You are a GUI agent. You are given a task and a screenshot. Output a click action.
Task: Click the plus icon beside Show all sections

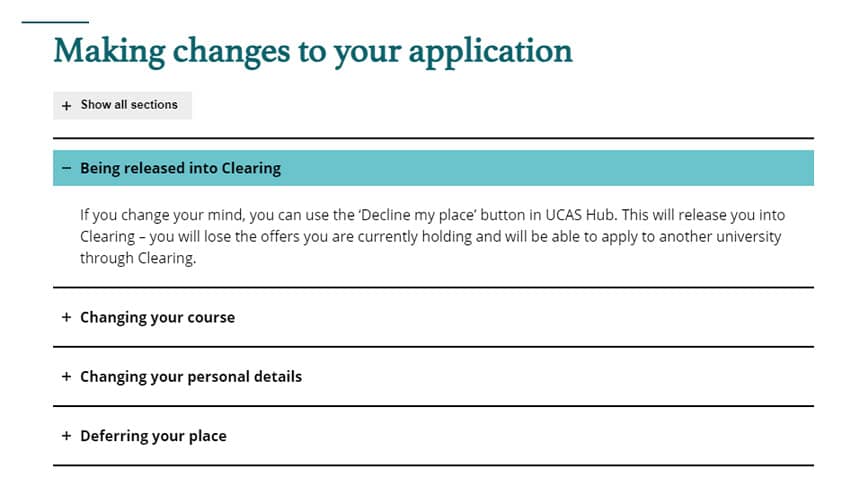[x=66, y=106]
